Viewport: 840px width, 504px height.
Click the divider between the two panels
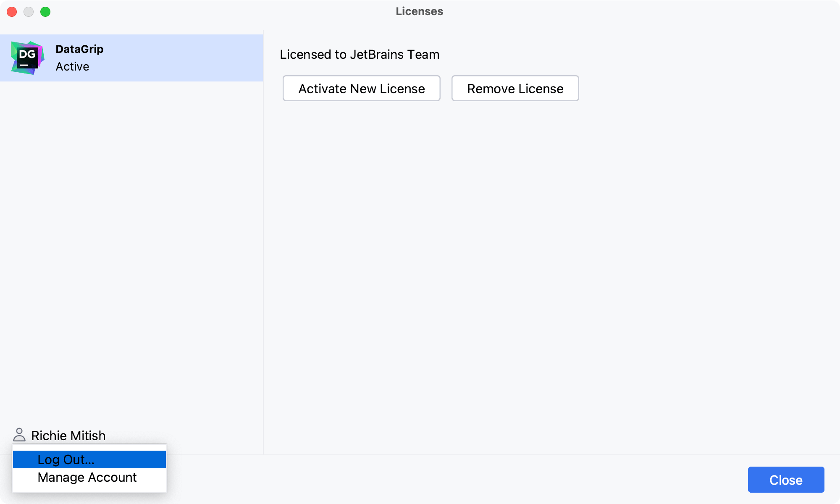coord(263,252)
